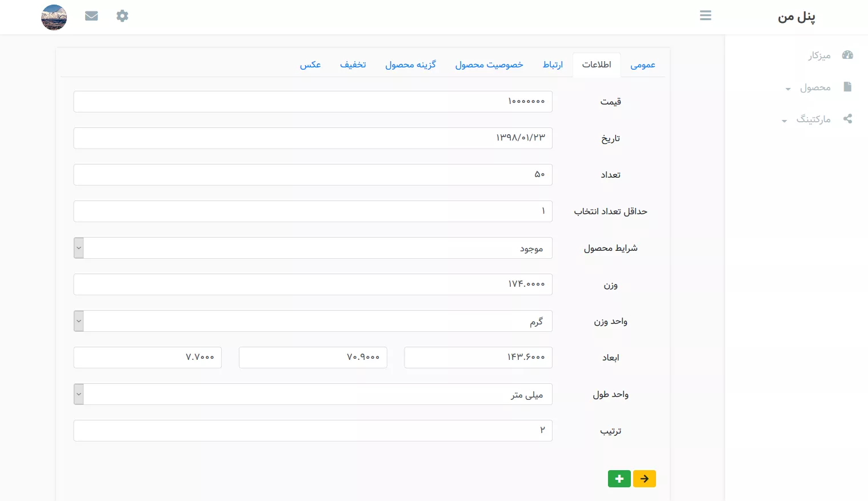Viewport: 868px width, 501px height.
Task: Click the settings gear icon in header
Action: pyautogui.click(x=122, y=16)
